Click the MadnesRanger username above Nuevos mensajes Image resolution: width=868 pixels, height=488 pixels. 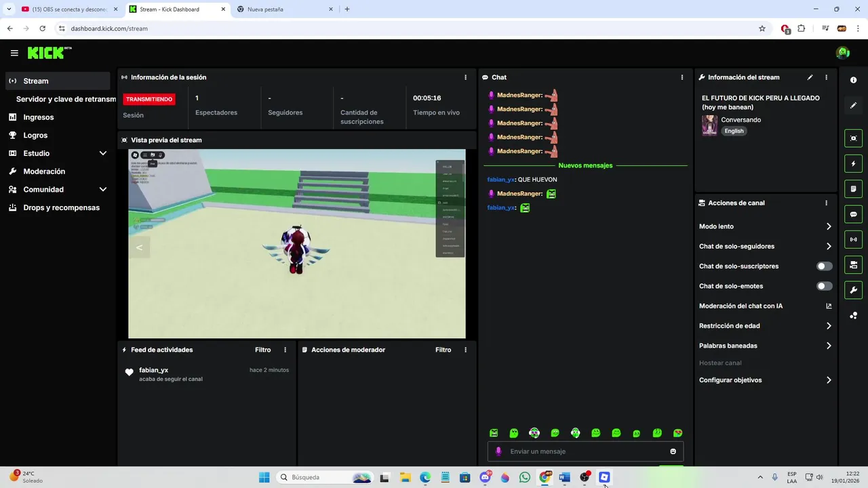[519, 151]
